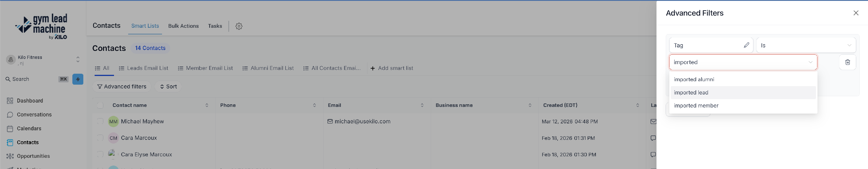Viewport: 868px width, 169px height.
Task: Open Cara Elyse Marcoux contact name link
Action: point(146,155)
